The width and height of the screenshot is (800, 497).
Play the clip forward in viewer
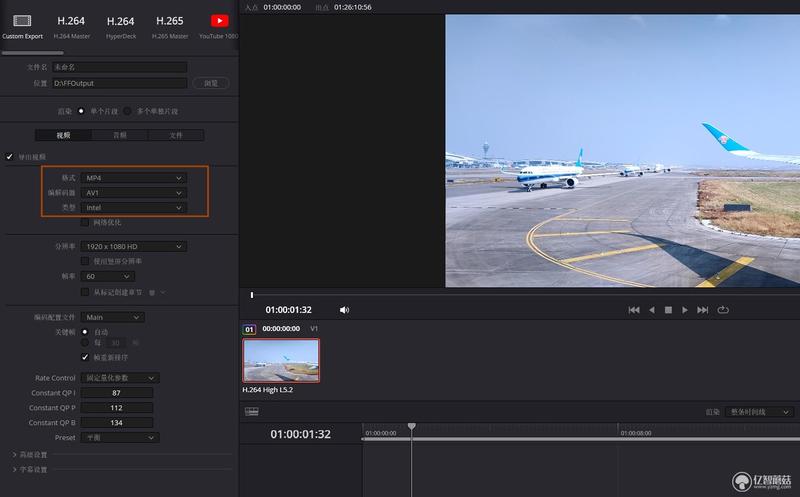[x=685, y=310]
